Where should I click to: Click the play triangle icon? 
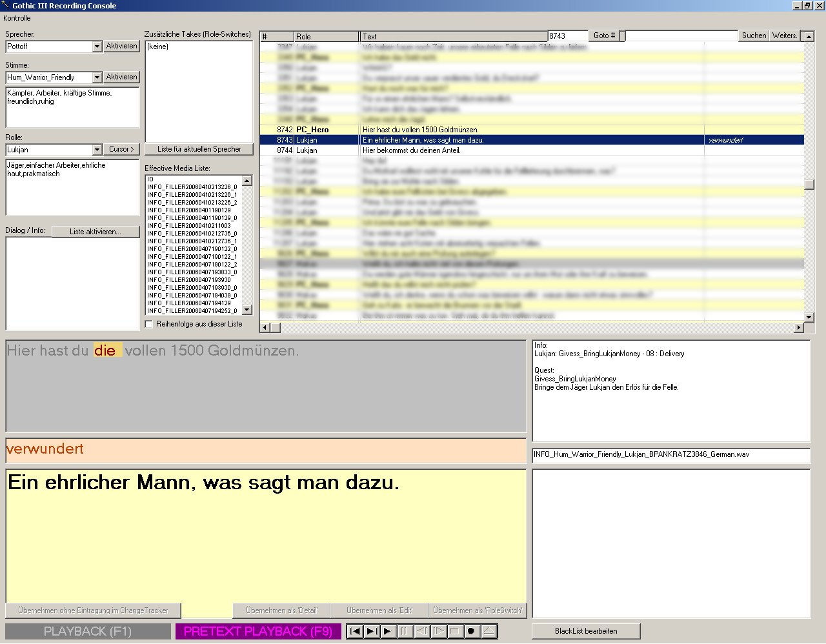[x=388, y=631]
